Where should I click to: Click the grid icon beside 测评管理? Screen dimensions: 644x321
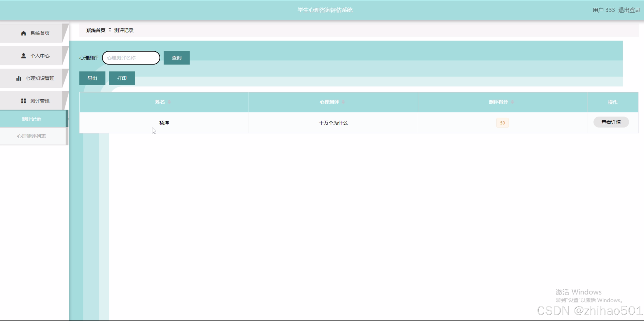click(x=23, y=101)
